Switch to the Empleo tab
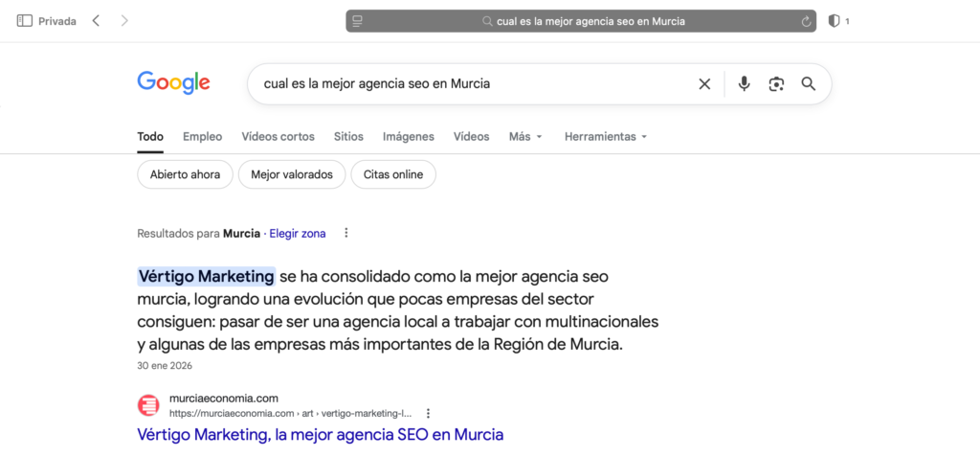 pos(203,136)
